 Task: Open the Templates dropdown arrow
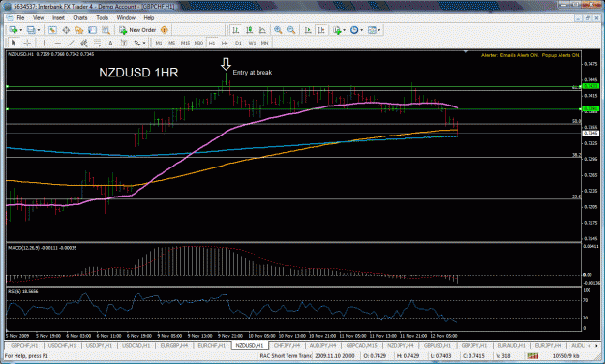pyautogui.click(x=379, y=30)
